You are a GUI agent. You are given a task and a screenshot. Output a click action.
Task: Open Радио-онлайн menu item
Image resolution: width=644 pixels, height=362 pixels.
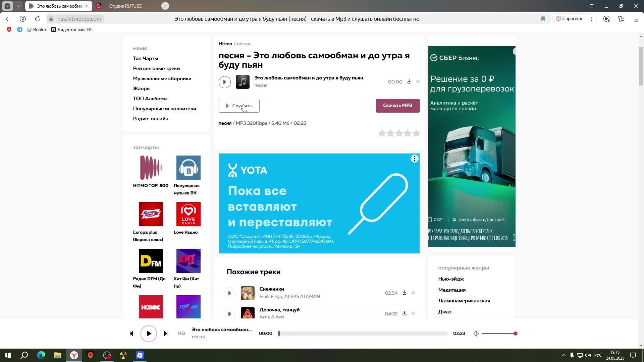click(151, 119)
